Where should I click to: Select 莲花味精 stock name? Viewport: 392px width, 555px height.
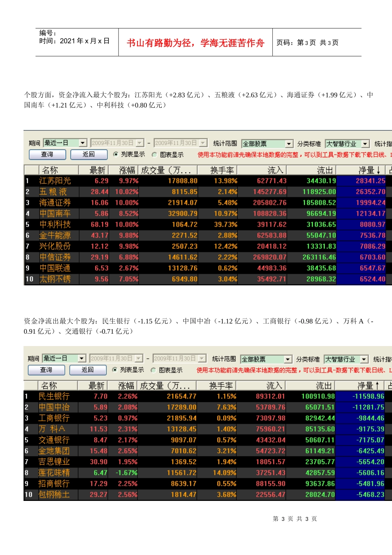tap(54, 473)
